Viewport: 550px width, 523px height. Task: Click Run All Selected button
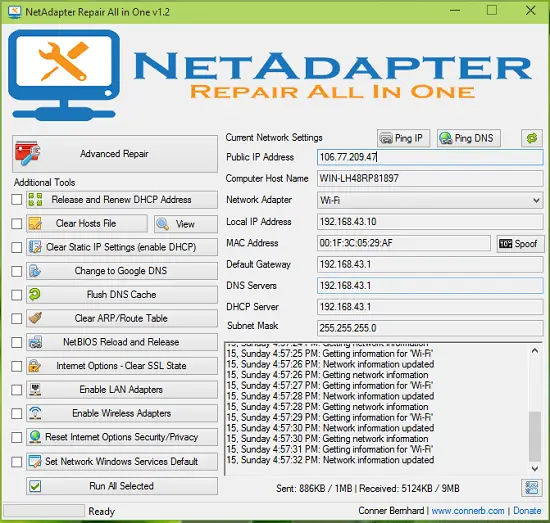point(122,486)
